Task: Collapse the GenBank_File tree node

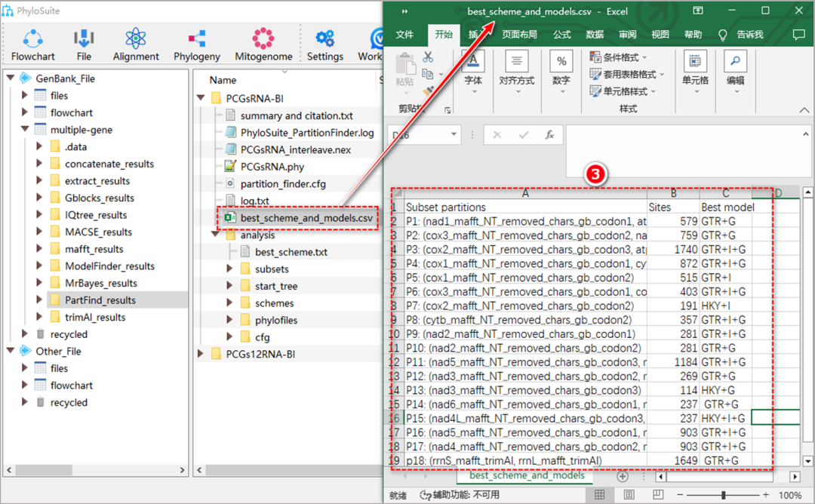Action: tap(10, 78)
